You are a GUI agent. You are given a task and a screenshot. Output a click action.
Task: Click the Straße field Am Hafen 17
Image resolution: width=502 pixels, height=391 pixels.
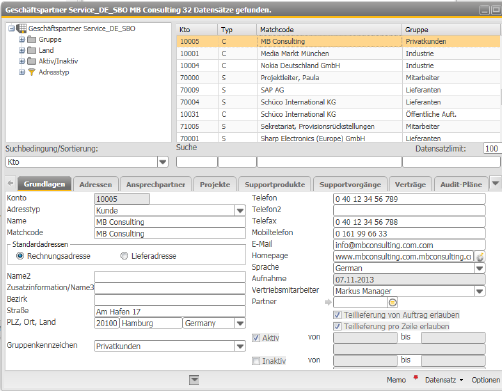point(170,312)
